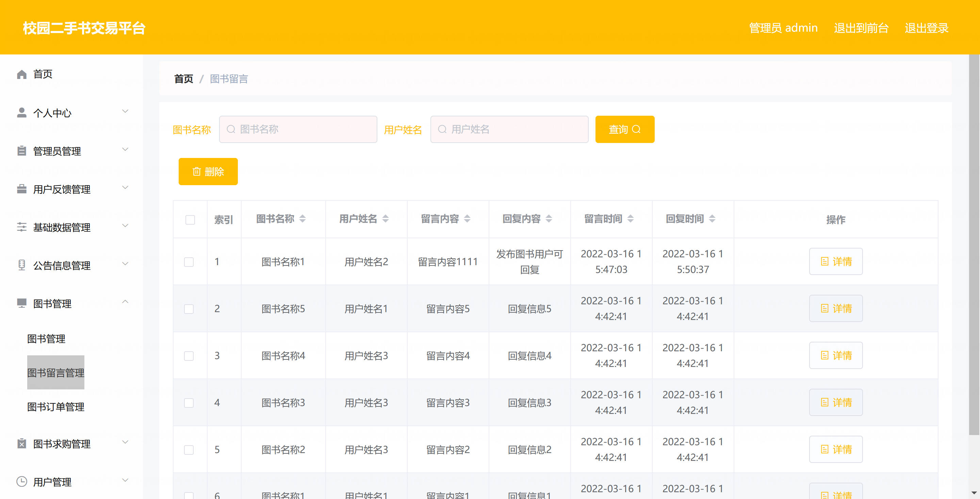Click the monitor icon next to 图书管理

[x=22, y=303]
